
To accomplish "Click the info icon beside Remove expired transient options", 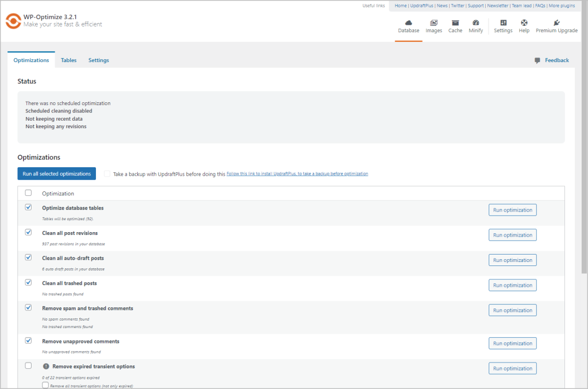I will [45, 366].
